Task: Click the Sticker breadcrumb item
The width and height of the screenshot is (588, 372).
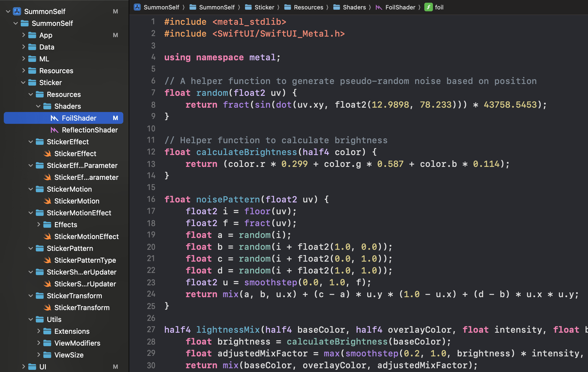Action: tap(264, 7)
